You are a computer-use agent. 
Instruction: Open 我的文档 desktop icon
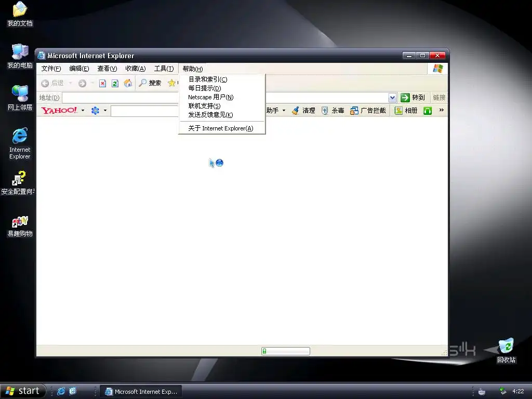20,14
